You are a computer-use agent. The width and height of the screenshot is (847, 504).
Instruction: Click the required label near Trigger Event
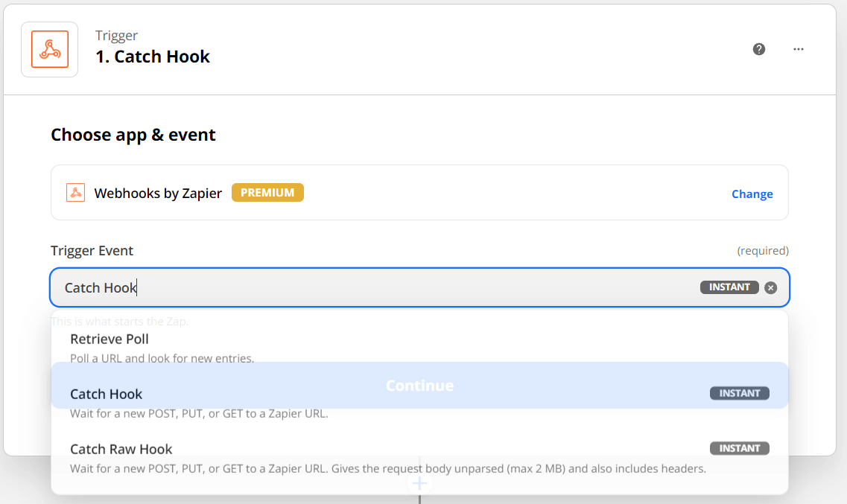763,251
